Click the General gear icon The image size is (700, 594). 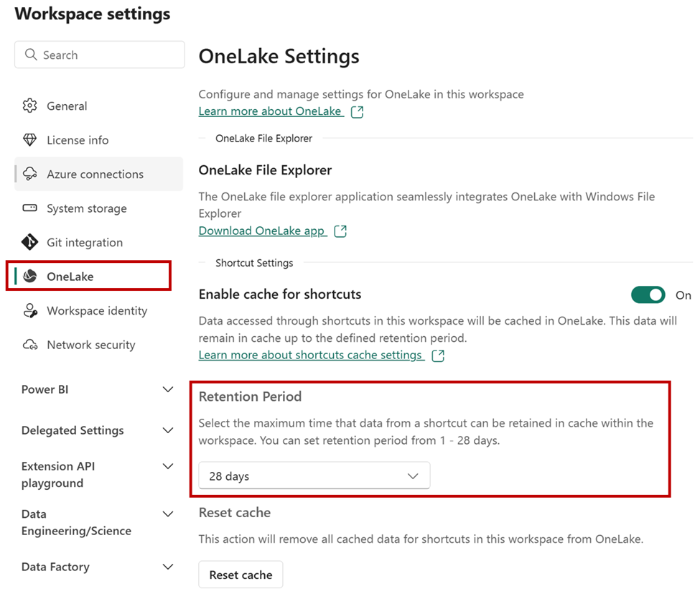pos(30,106)
